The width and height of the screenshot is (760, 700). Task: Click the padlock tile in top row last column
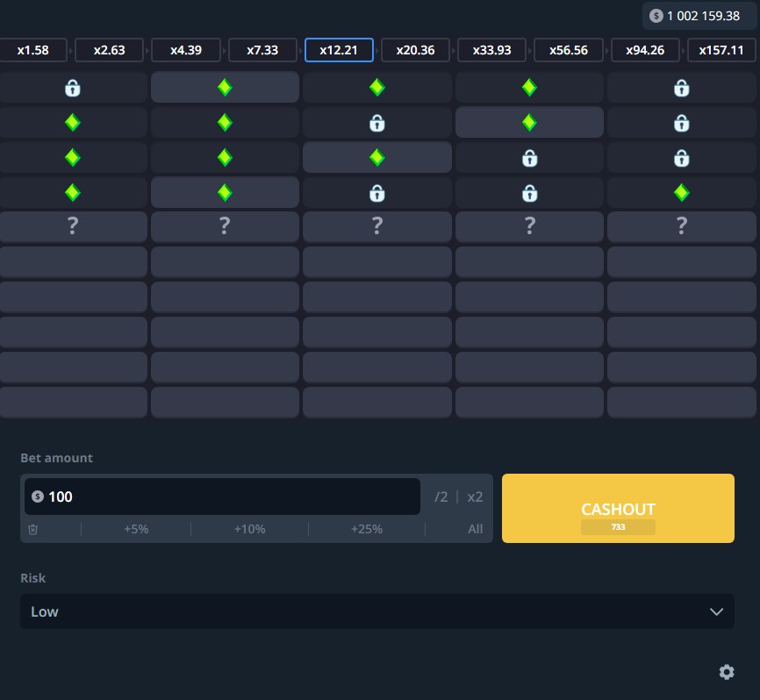681,88
